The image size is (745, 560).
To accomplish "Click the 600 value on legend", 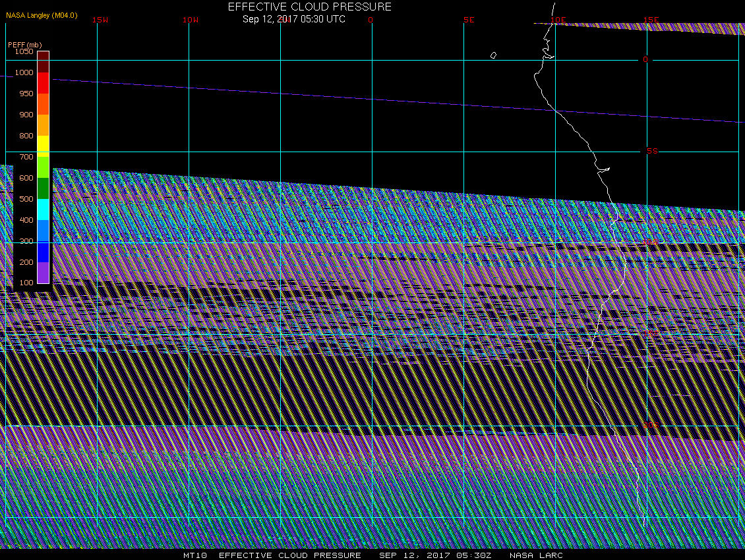I will pyautogui.click(x=26, y=178).
